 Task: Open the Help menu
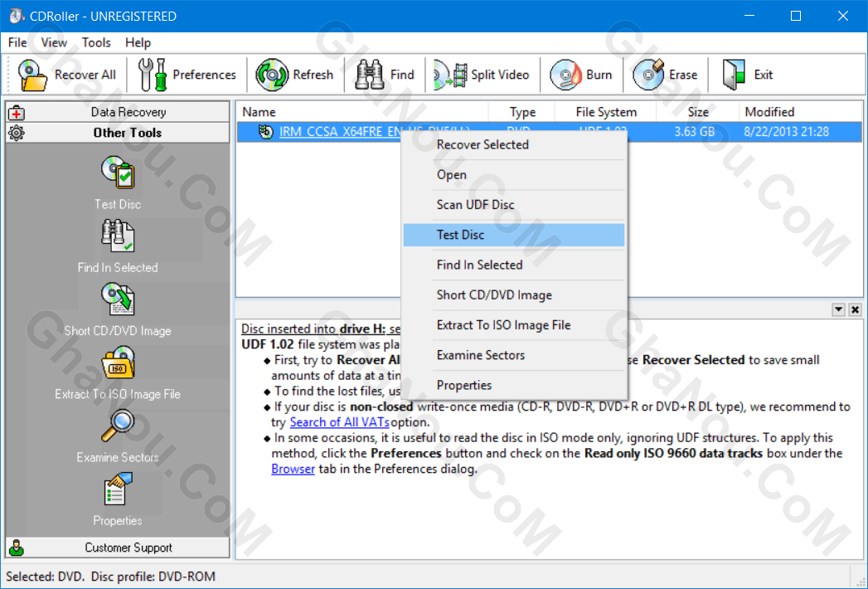(x=138, y=42)
